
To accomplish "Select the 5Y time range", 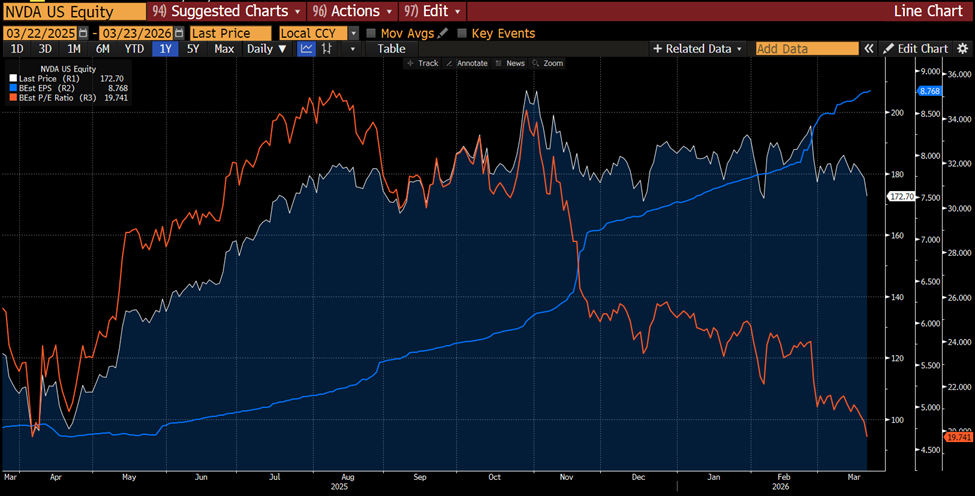I will click(x=194, y=48).
